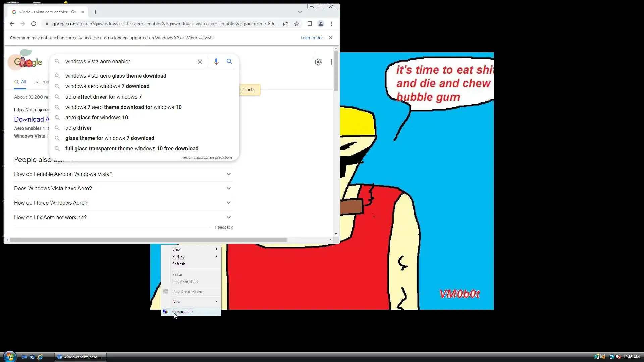Image resolution: width=644 pixels, height=362 pixels.
Task: Open the Windows Start orb
Action: coord(9,357)
